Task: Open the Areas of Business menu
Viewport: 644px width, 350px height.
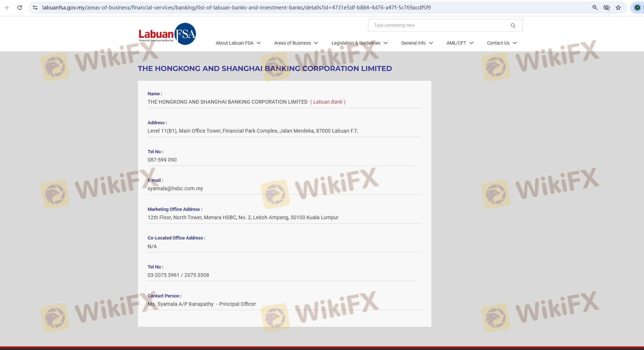Action: click(296, 43)
